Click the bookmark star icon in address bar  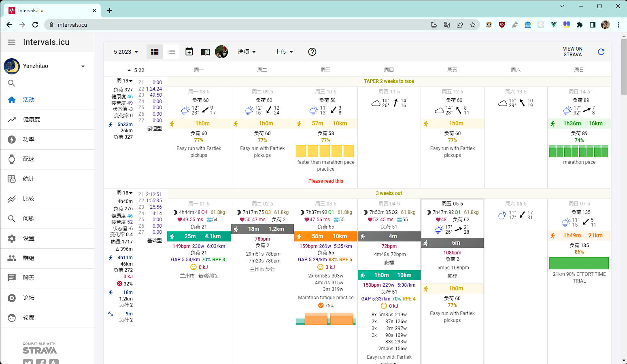click(x=472, y=25)
